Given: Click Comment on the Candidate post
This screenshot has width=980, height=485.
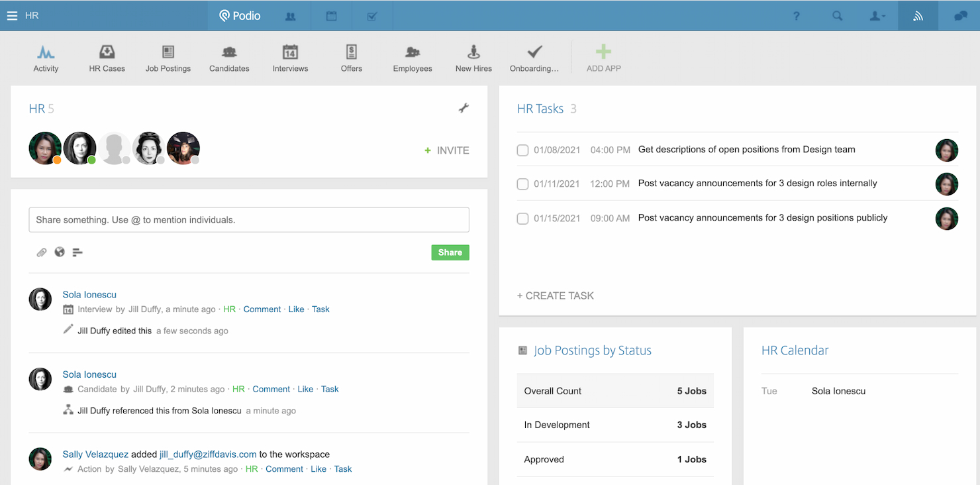Looking at the screenshot, I should coord(271,390).
